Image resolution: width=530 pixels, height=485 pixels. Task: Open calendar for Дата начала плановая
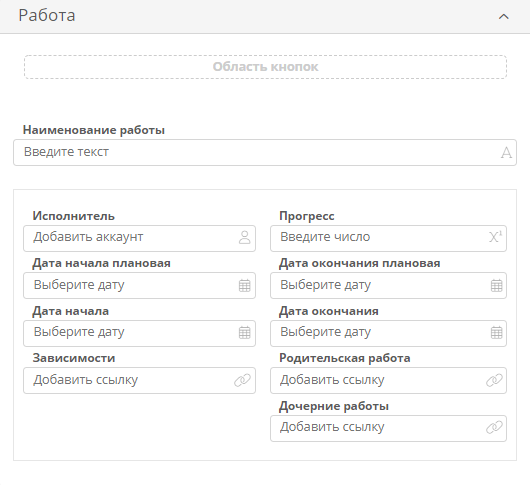244,286
